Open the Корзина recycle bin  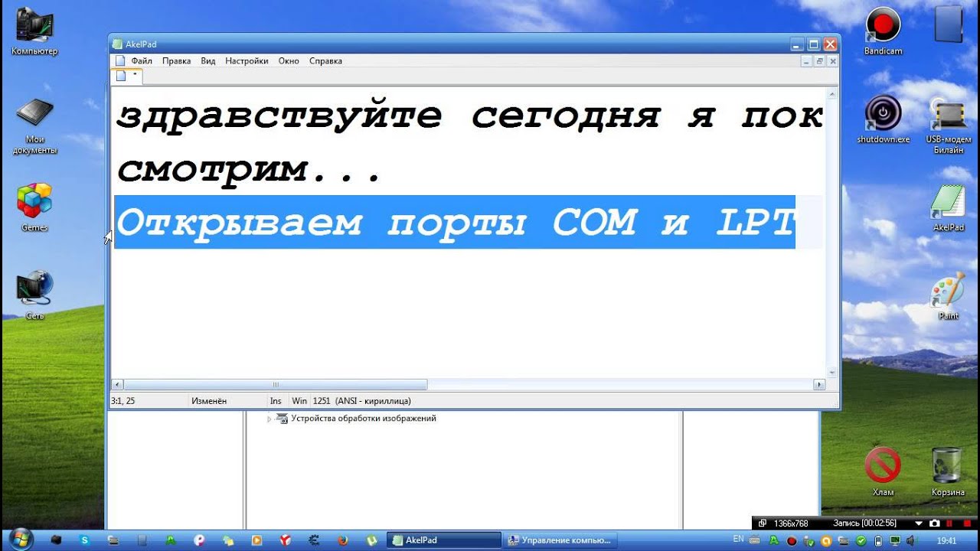[x=948, y=472]
